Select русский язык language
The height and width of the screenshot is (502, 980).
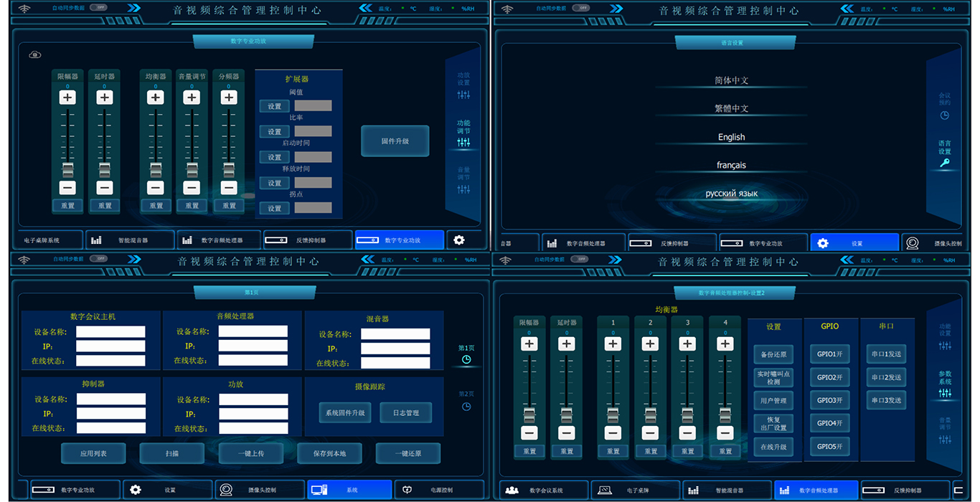pos(732,194)
